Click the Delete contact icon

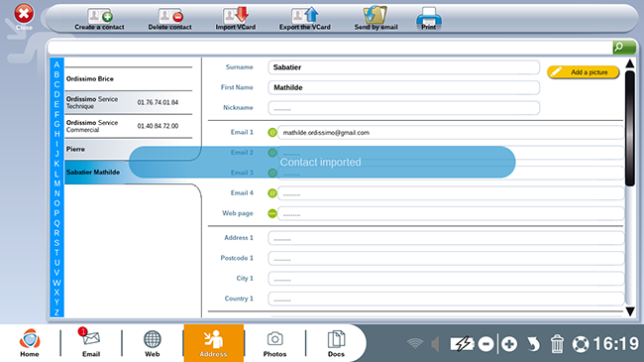170,19
